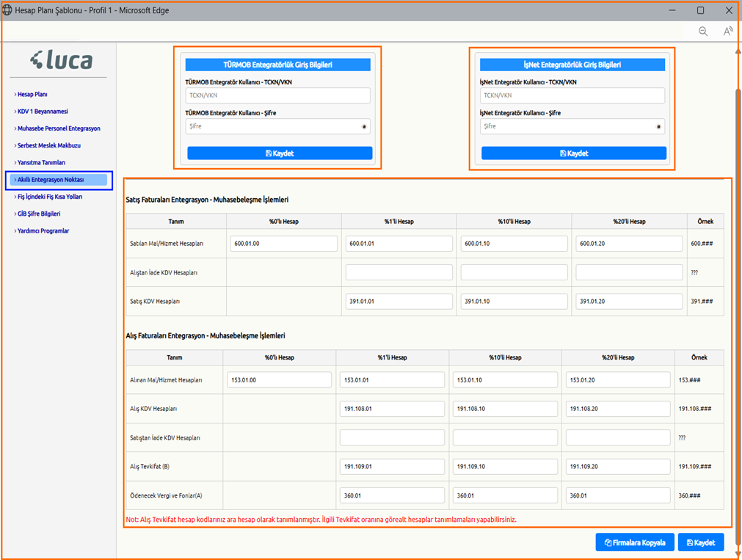Focus İşNet Şifre input field
The height and width of the screenshot is (560, 742).
point(572,126)
